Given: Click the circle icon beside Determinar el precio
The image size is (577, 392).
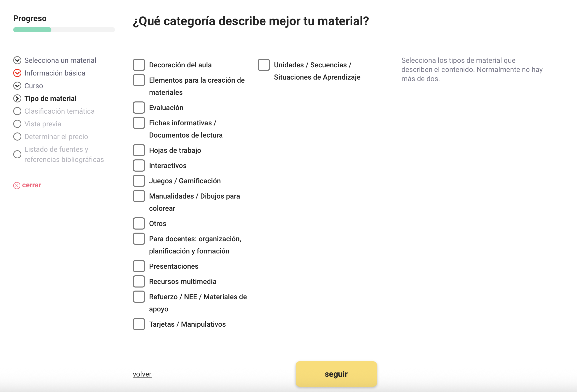Looking at the screenshot, I should [x=17, y=137].
